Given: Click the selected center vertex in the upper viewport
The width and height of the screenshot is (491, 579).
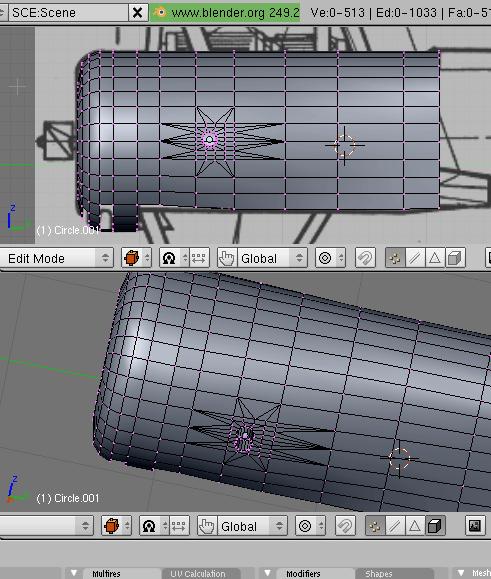Looking at the screenshot, I should click(210, 140).
